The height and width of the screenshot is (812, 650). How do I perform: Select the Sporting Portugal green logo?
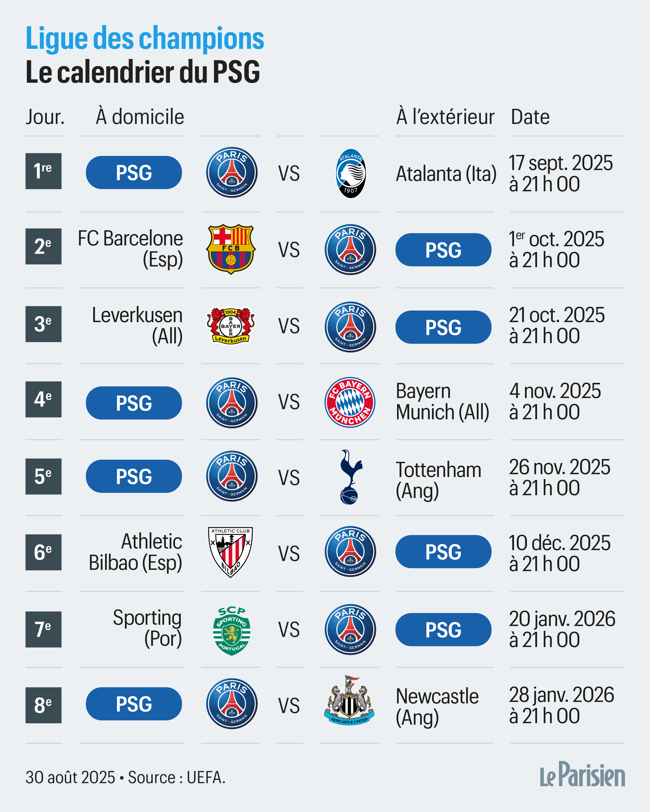click(x=231, y=630)
